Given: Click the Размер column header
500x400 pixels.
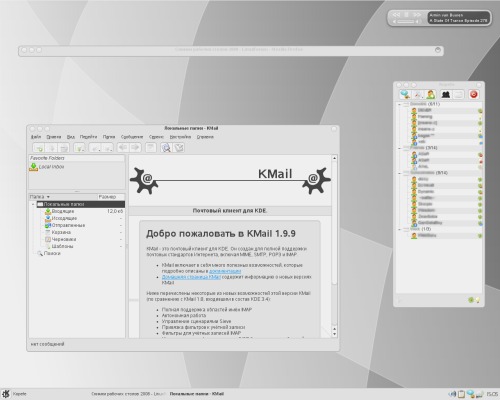Looking at the screenshot, I should 111,197.
